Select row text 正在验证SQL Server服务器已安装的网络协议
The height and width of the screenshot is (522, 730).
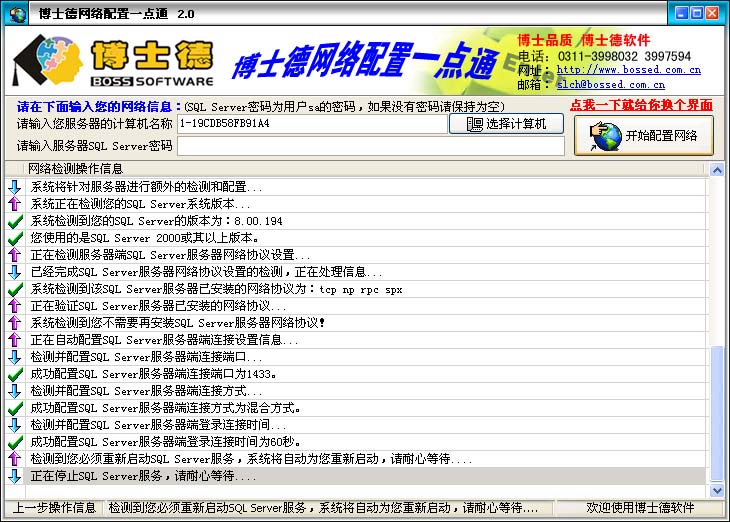pos(158,306)
